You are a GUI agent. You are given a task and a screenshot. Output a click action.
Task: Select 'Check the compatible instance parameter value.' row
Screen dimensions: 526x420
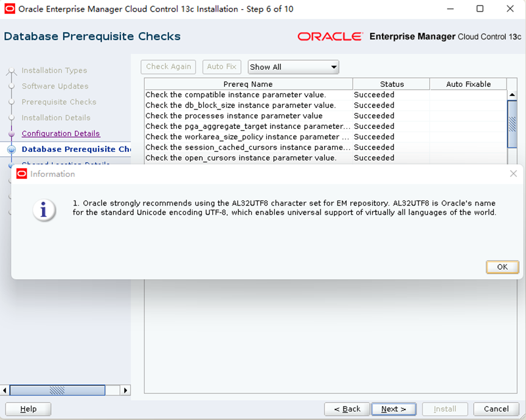[x=325, y=95]
